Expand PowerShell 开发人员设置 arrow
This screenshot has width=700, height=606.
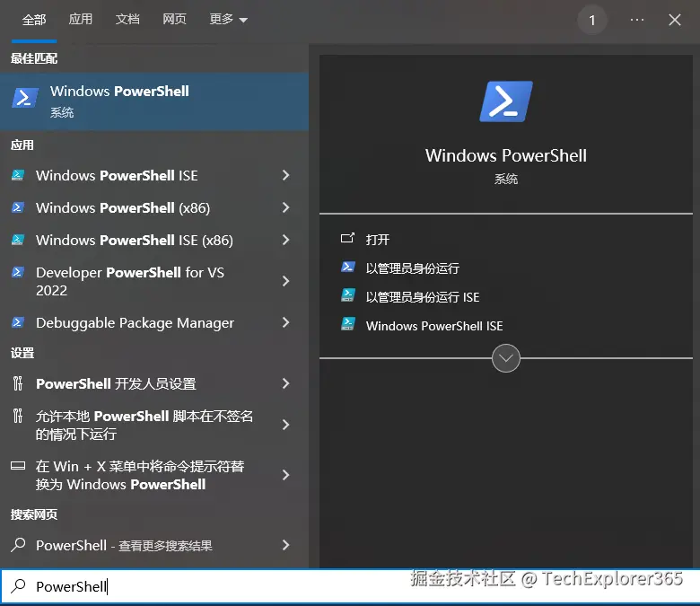(x=285, y=383)
